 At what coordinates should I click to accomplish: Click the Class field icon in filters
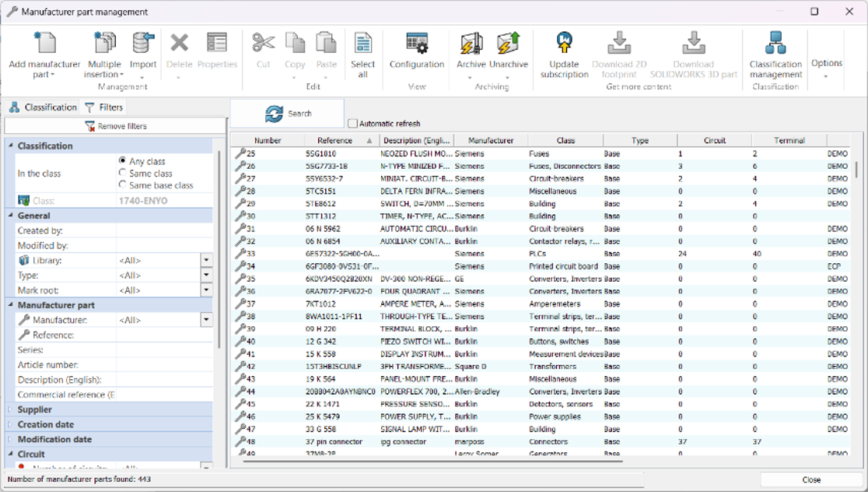click(23, 201)
